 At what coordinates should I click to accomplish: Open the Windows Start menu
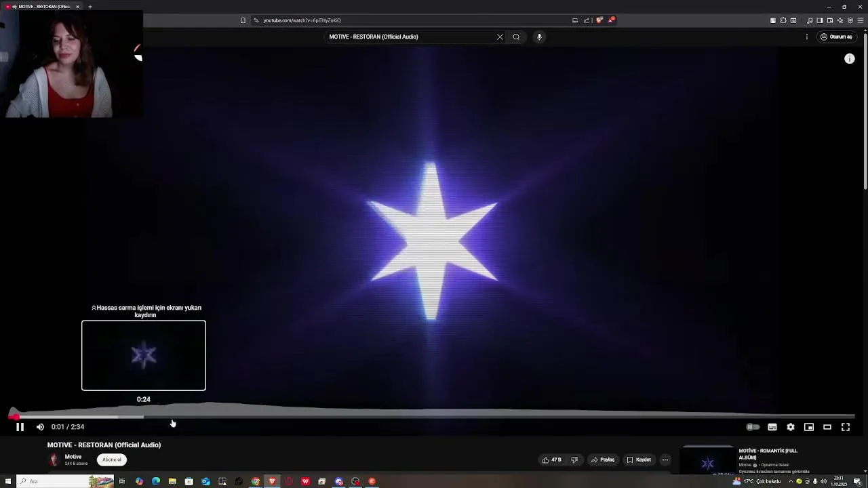point(9,482)
